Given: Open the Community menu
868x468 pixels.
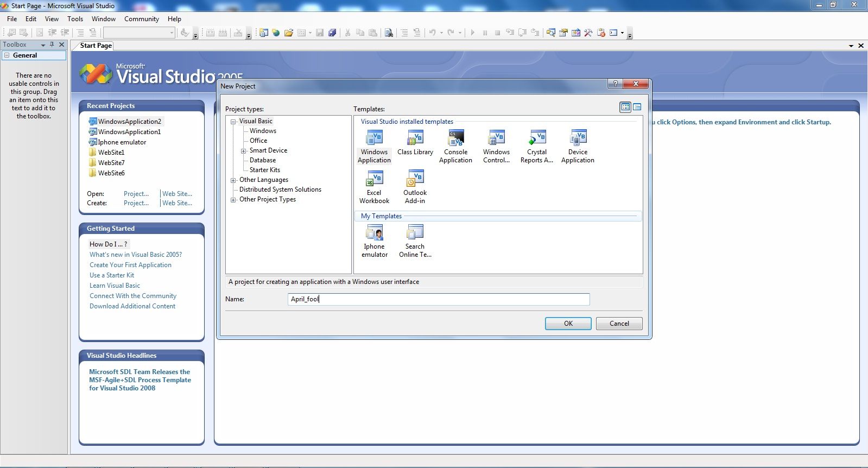Looking at the screenshot, I should pyautogui.click(x=142, y=18).
